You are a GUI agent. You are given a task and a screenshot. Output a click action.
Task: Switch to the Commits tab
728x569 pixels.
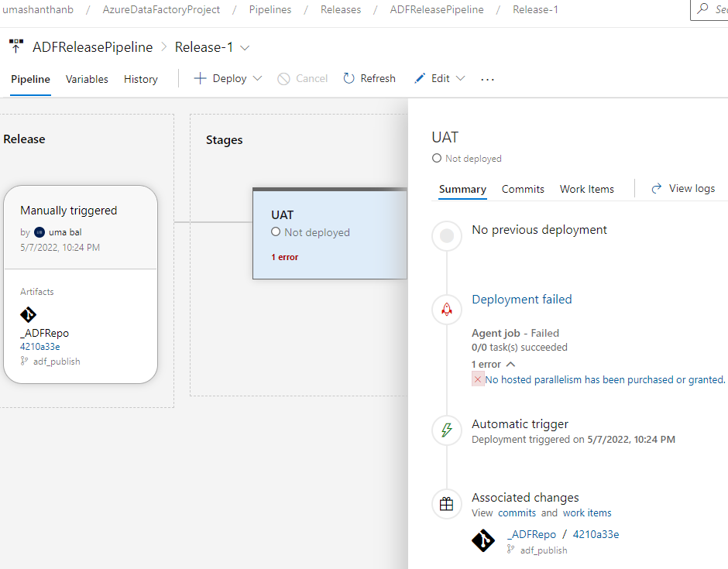tap(523, 189)
